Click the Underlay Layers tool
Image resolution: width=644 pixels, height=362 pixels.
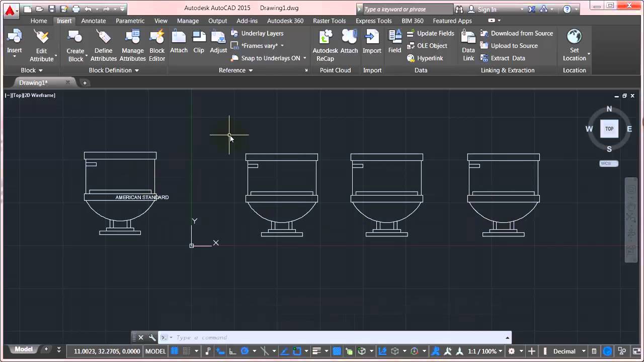pyautogui.click(x=257, y=33)
